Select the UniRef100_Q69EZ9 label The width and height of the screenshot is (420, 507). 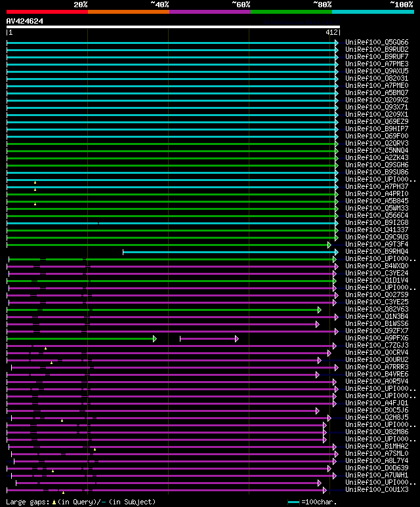coord(377,121)
